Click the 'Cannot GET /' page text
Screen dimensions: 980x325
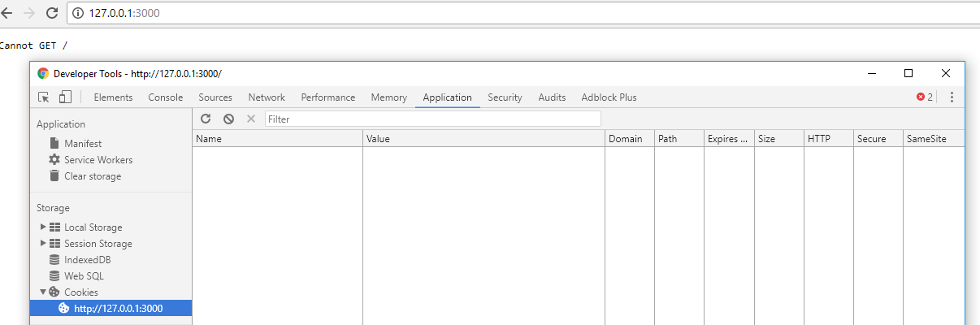33,45
